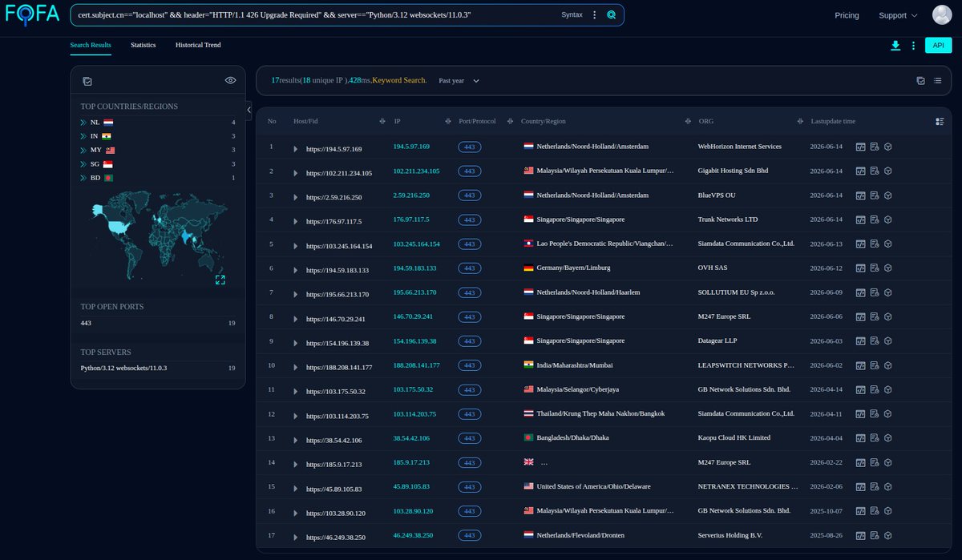Click the select-all icon in results summary bar
The height and width of the screenshot is (560, 962).
[x=920, y=81]
